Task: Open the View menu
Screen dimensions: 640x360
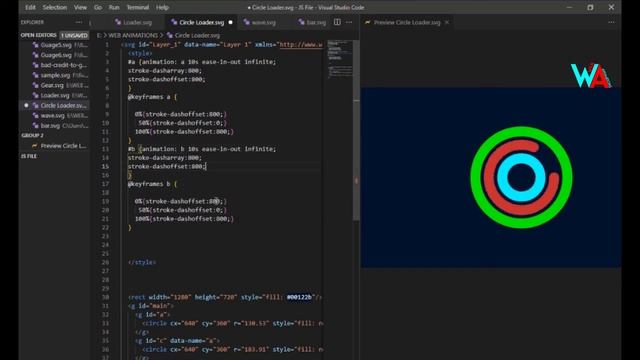Action: (x=80, y=7)
